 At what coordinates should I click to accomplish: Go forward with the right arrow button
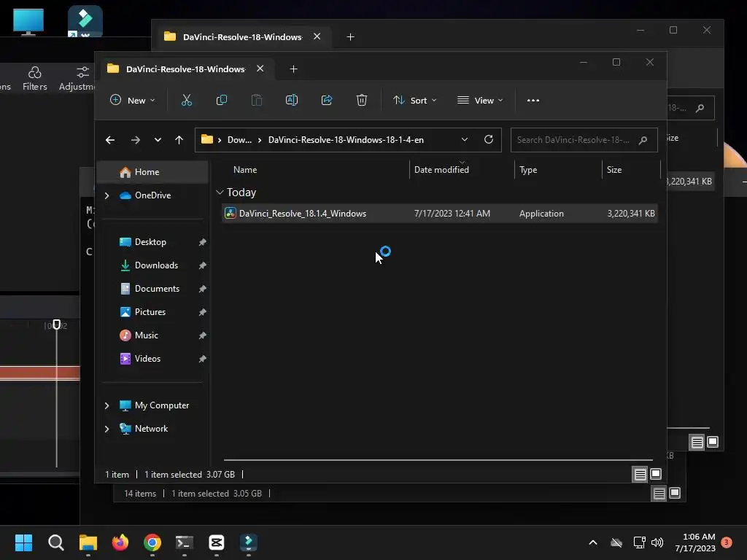tap(135, 140)
